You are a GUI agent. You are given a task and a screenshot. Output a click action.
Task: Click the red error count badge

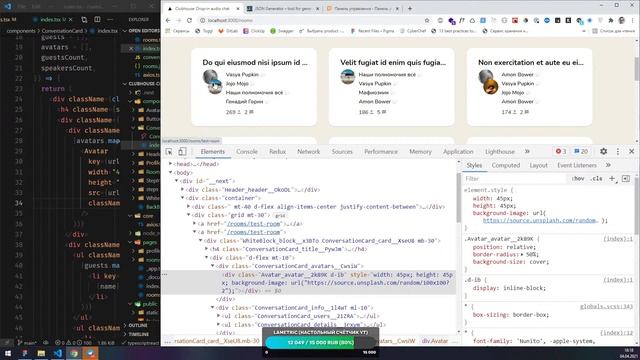pos(561,151)
